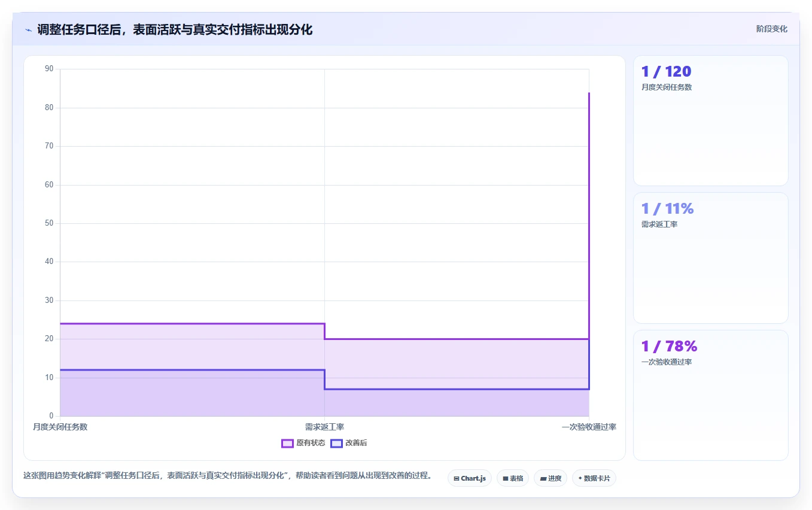Select the Chart.js tag

(x=470, y=478)
